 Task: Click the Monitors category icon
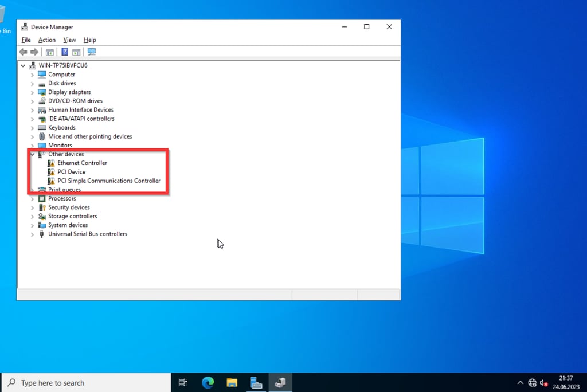pyautogui.click(x=42, y=145)
